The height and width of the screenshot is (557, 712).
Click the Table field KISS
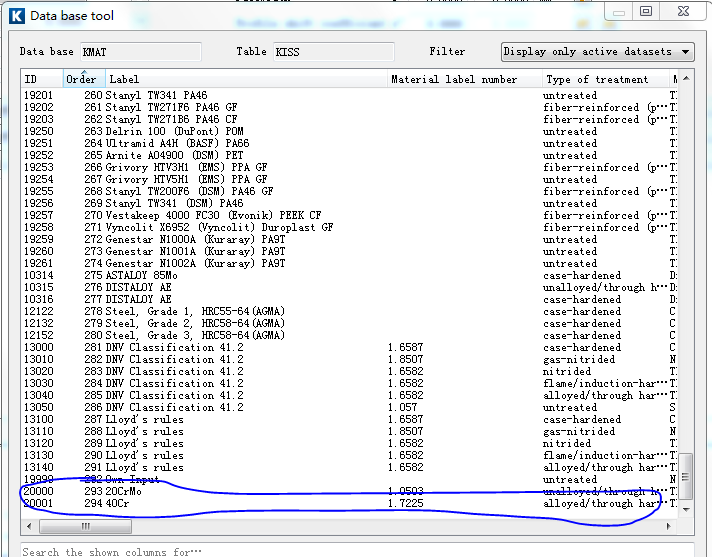pos(333,52)
